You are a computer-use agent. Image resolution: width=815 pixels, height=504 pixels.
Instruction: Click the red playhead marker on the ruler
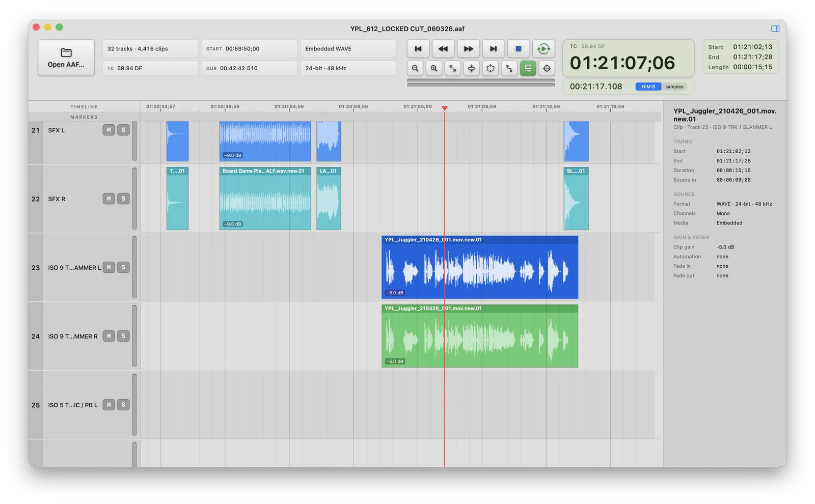click(x=445, y=108)
